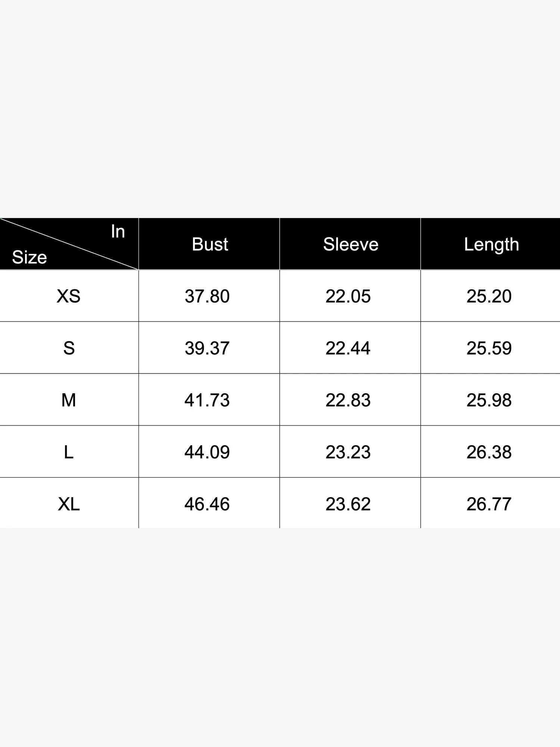Click the XL bust value 46.46

click(207, 504)
